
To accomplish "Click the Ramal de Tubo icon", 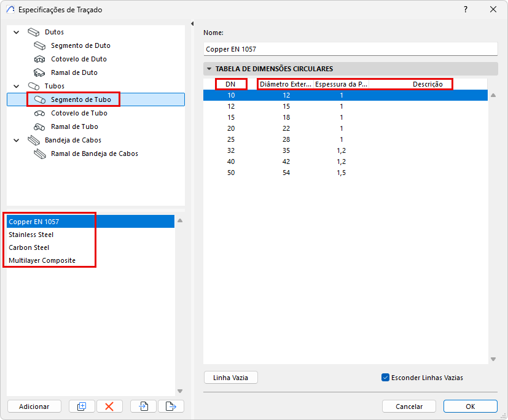I will (39, 127).
